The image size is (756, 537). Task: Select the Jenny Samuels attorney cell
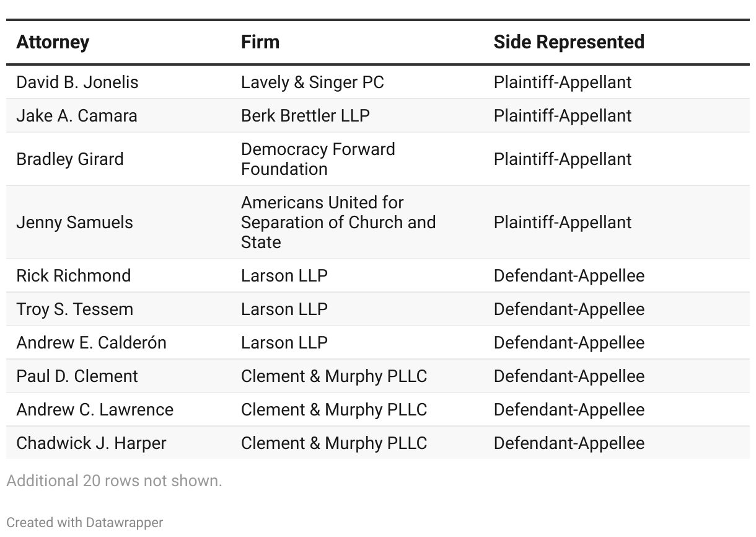[x=74, y=223]
